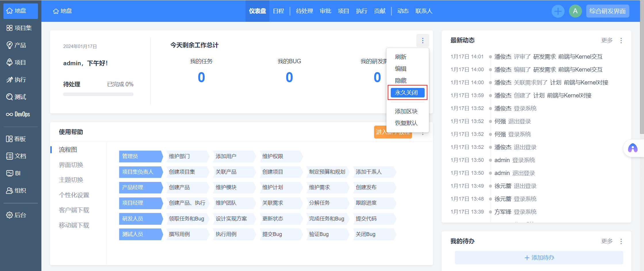644x271 pixels.
Task: Click 更多 link in 最新动态
Action: tap(607, 41)
